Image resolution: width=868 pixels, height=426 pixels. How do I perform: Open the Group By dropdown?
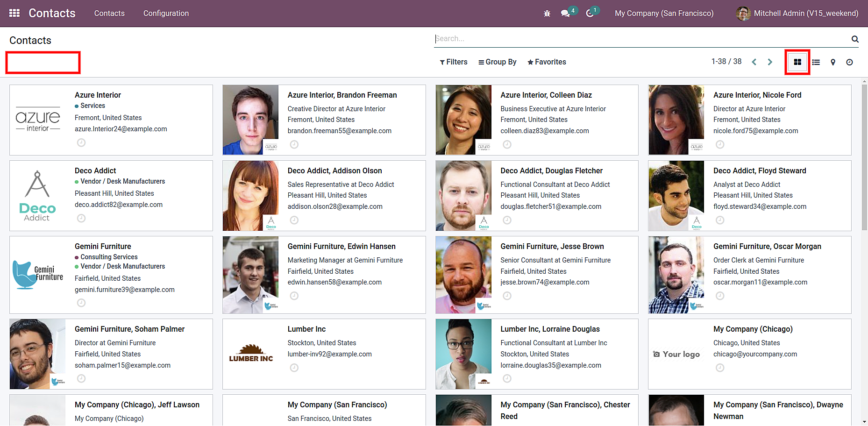[498, 62]
